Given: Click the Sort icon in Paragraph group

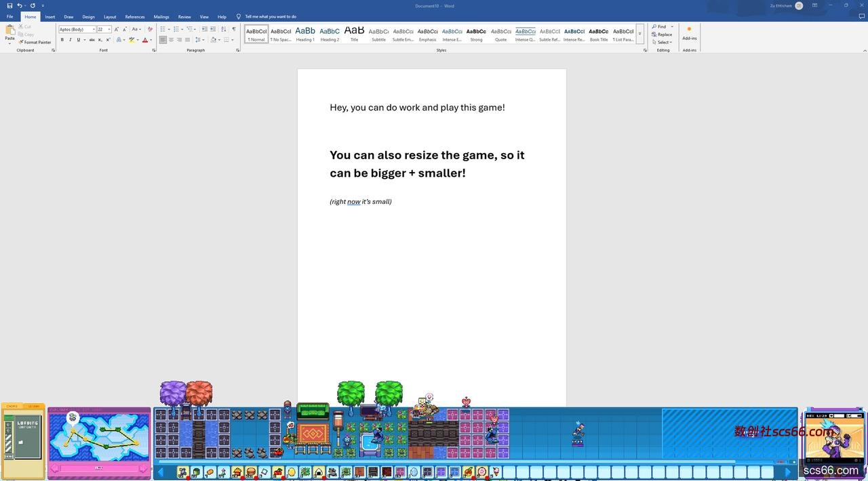Looking at the screenshot, I should [223, 29].
